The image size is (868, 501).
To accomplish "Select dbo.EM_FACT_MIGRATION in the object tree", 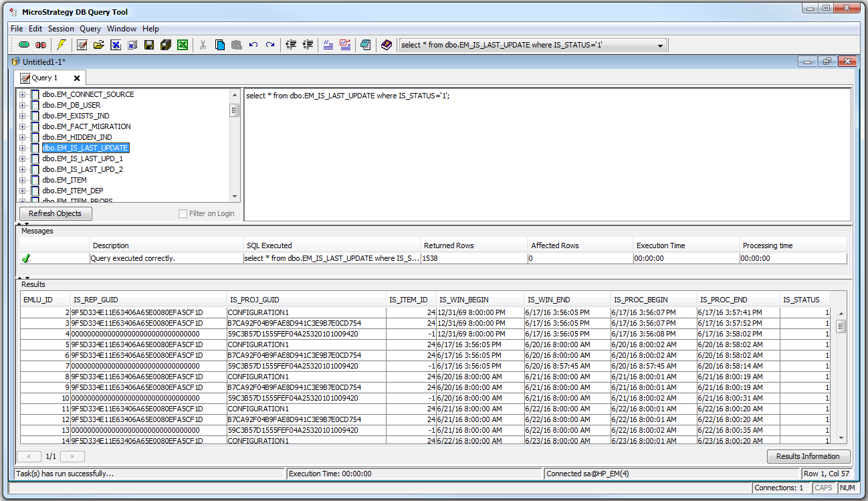I will tap(86, 126).
